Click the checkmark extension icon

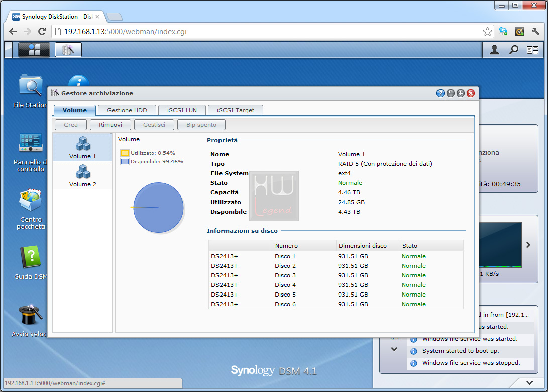(x=519, y=32)
